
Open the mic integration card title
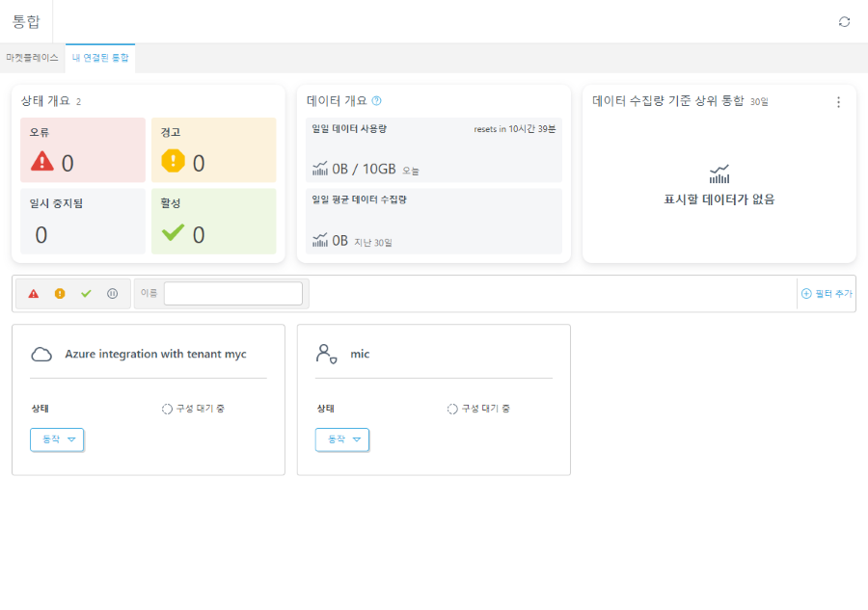click(x=360, y=354)
